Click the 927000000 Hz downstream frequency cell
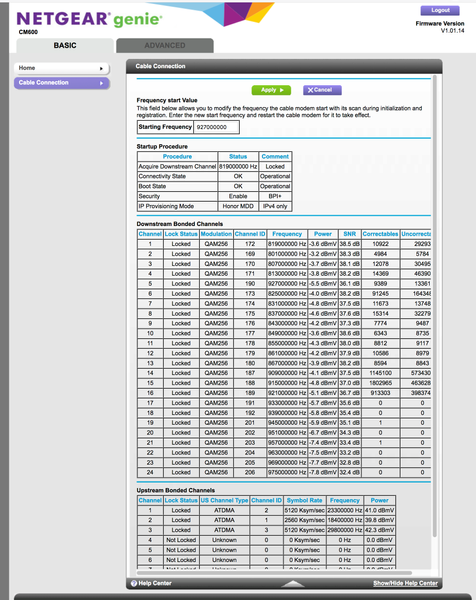Screen dimensions: 476x600 pyautogui.click(x=287, y=284)
